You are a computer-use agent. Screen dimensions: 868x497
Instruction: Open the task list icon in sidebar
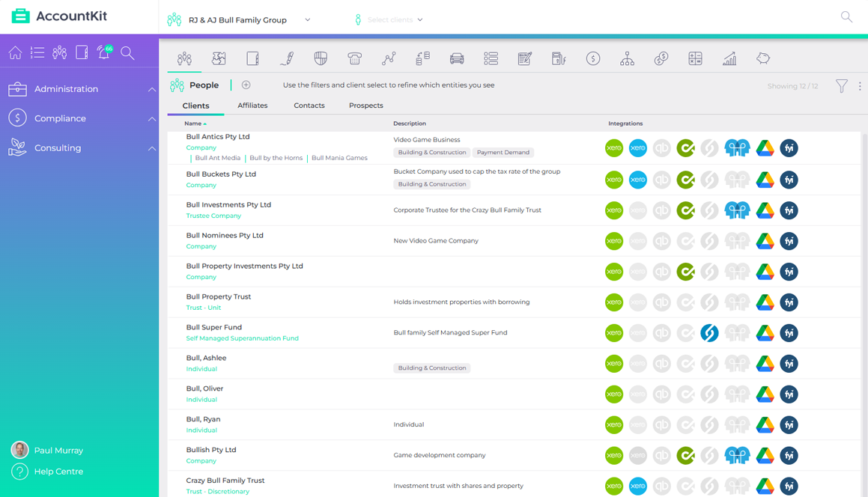[37, 52]
